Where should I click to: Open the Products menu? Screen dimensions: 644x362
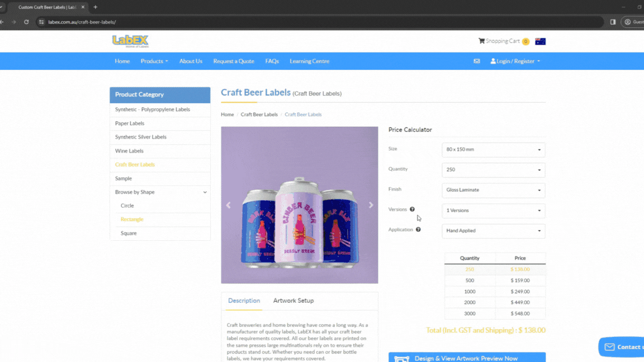point(154,61)
